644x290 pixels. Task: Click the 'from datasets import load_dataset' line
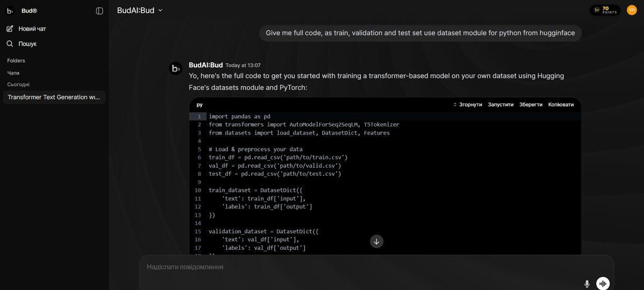click(299, 132)
